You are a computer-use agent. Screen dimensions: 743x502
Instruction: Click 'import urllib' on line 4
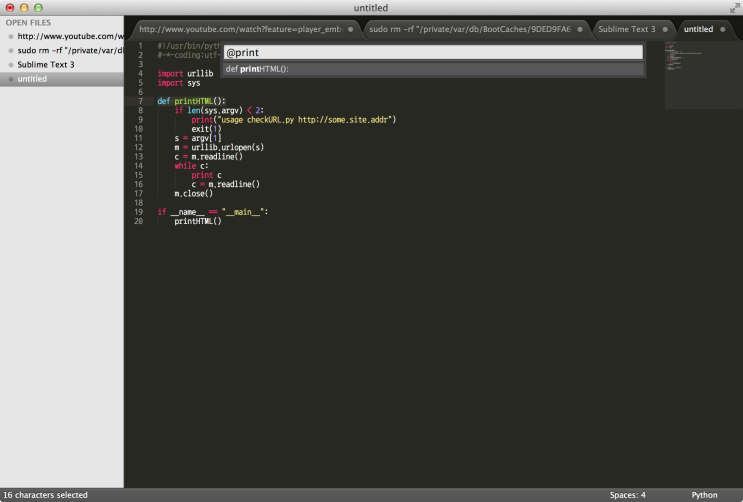pyautogui.click(x=185, y=73)
